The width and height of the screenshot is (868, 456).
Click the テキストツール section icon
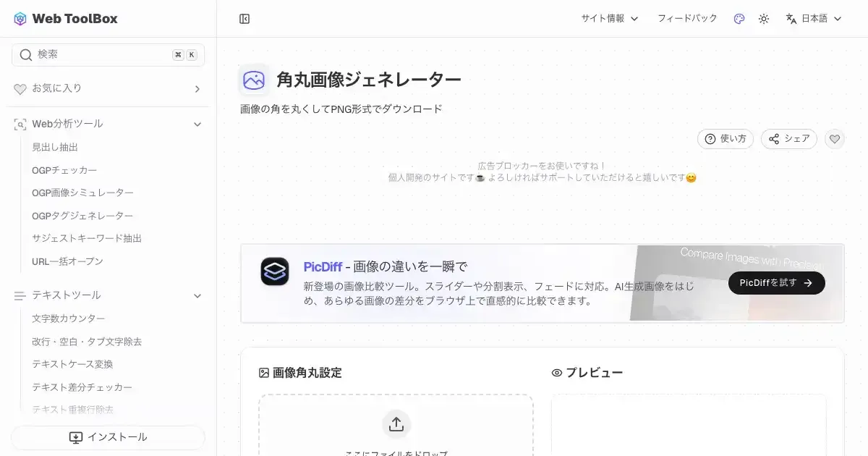pos(20,295)
